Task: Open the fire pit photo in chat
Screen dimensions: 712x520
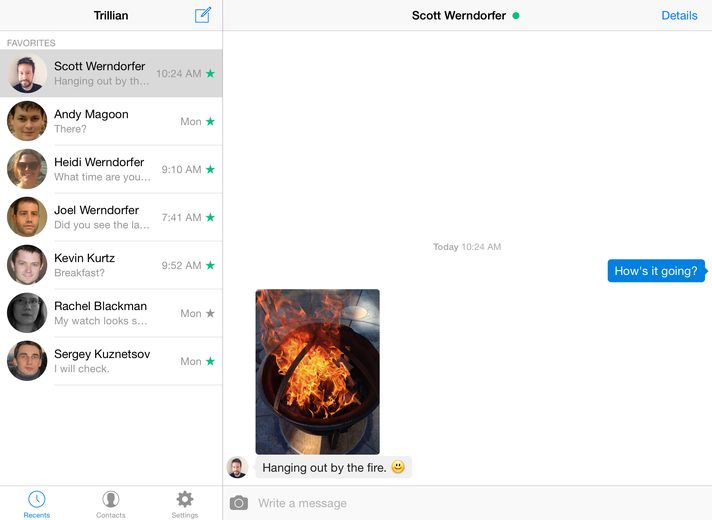Action: click(317, 371)
